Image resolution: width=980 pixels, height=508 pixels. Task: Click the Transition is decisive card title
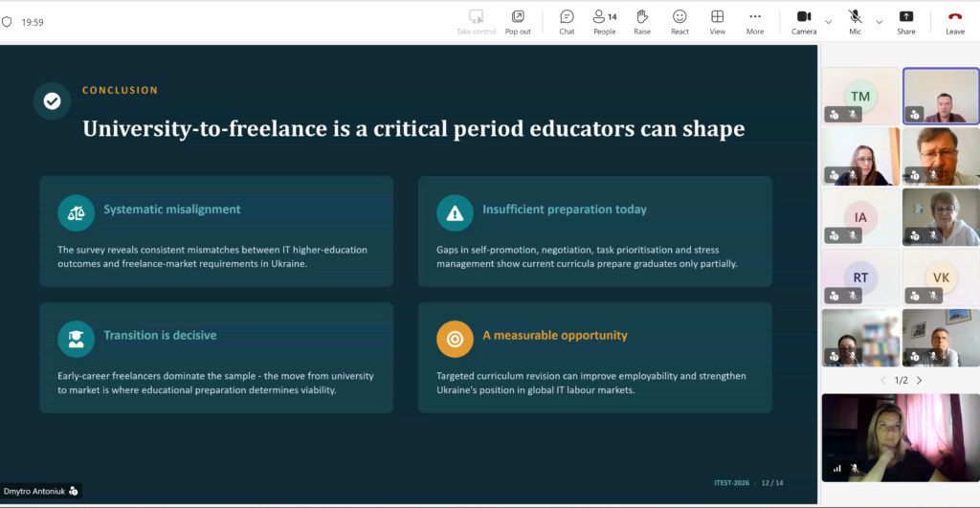pos(160,336)
